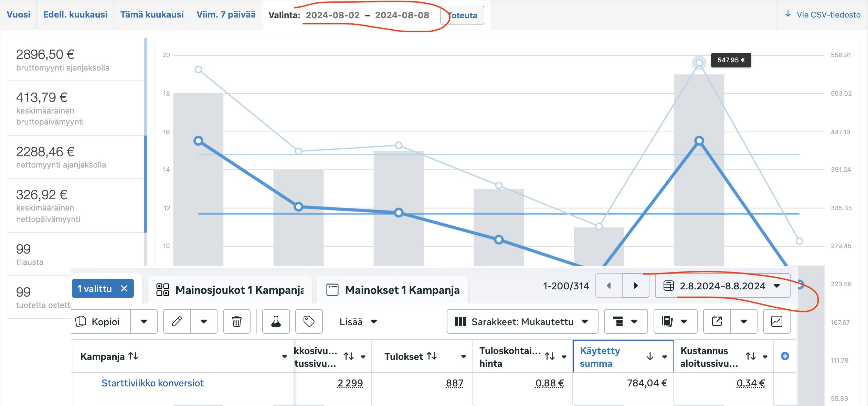Click the tag label icon
The width and height of the screenshot is (868, 406).
click(309, 321)
